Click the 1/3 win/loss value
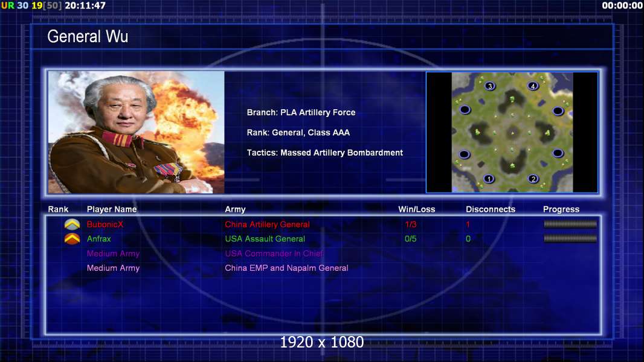This screenshot has height=362, width=644. 411,224
